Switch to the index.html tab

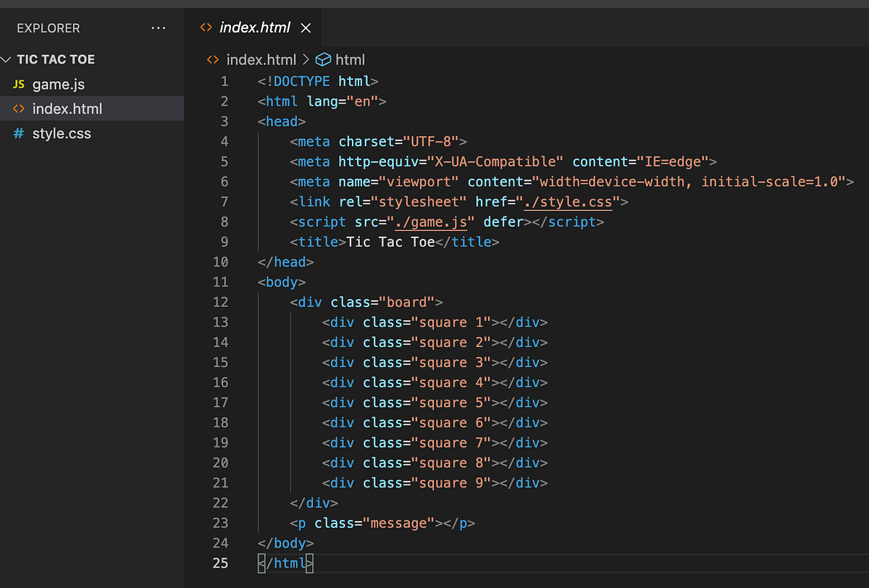point(253,28)
